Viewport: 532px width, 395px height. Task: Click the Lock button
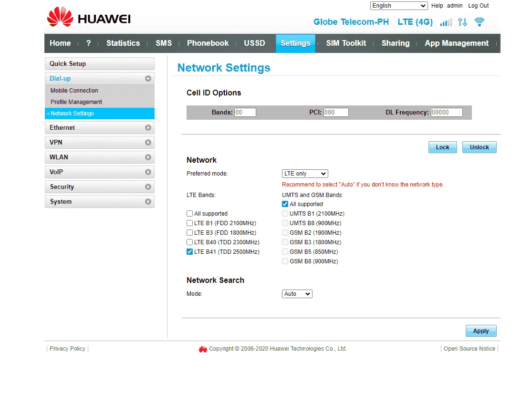click(x=442, y=147)
